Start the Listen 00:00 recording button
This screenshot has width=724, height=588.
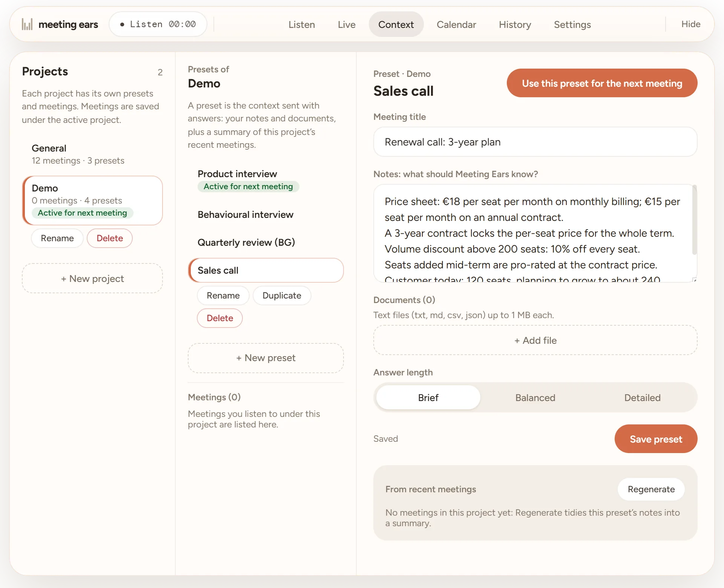click(158, 24)
